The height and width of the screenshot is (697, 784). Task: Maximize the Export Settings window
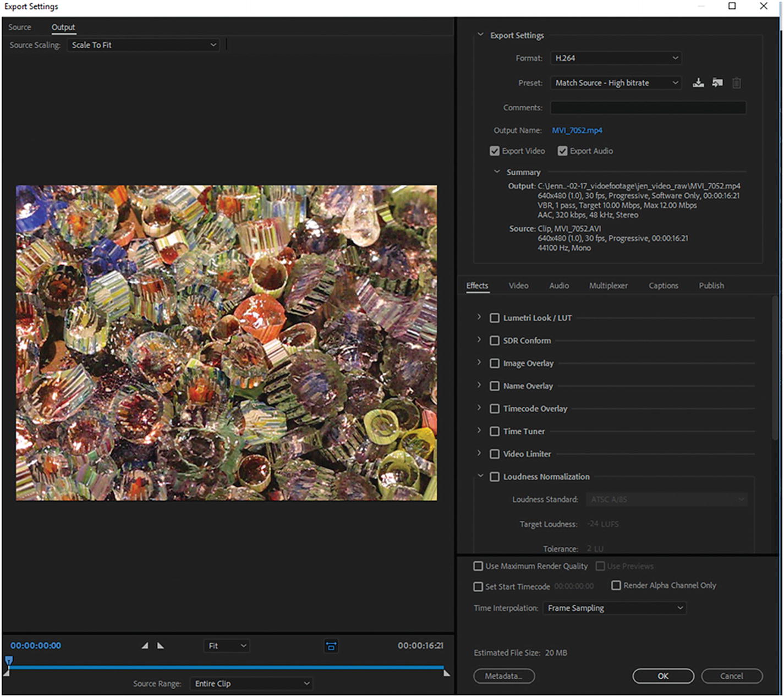tap(732, 6)
